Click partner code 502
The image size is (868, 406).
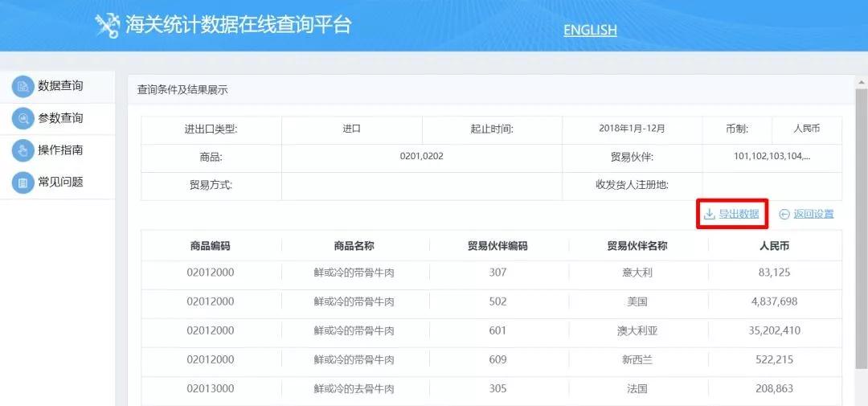click(497, 301)
